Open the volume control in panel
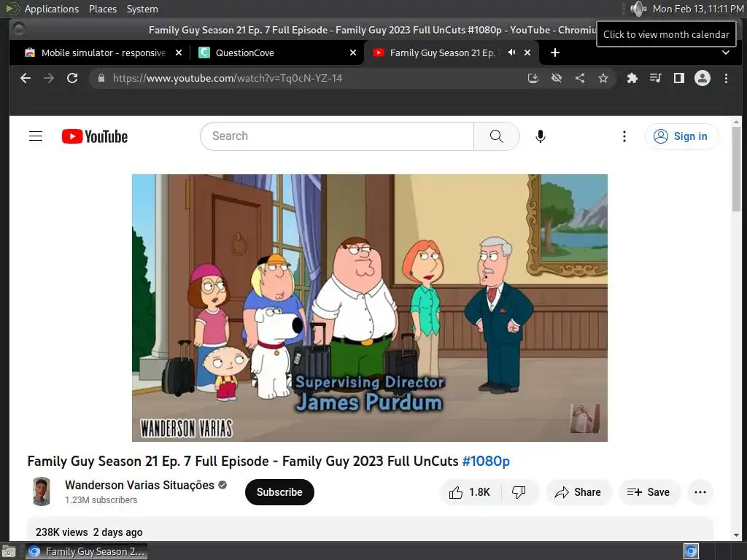The height and width of the screenshot is (560, 747). 638,9
